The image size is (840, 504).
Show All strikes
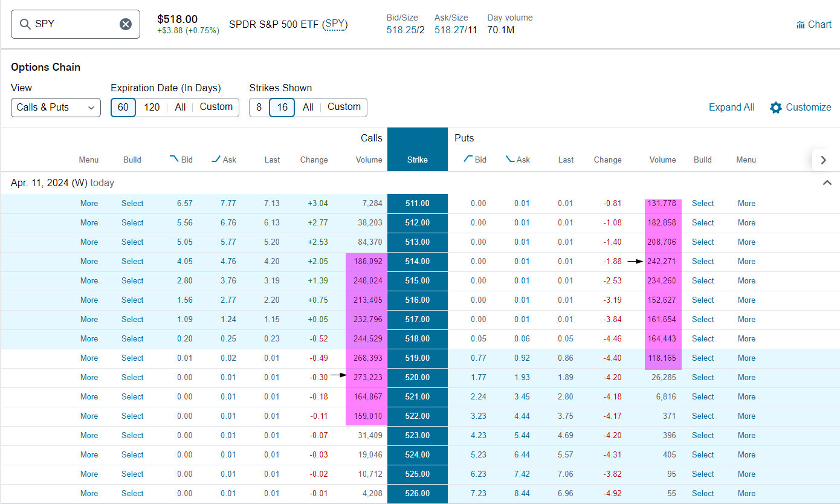[x=308, y=108]
